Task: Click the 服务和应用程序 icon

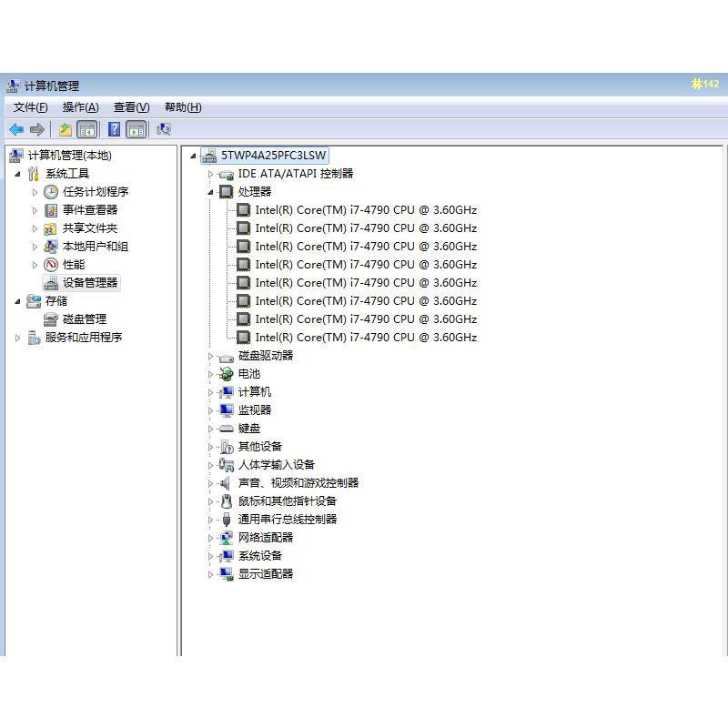Action: pyautogui.click(x=34, y=338)
